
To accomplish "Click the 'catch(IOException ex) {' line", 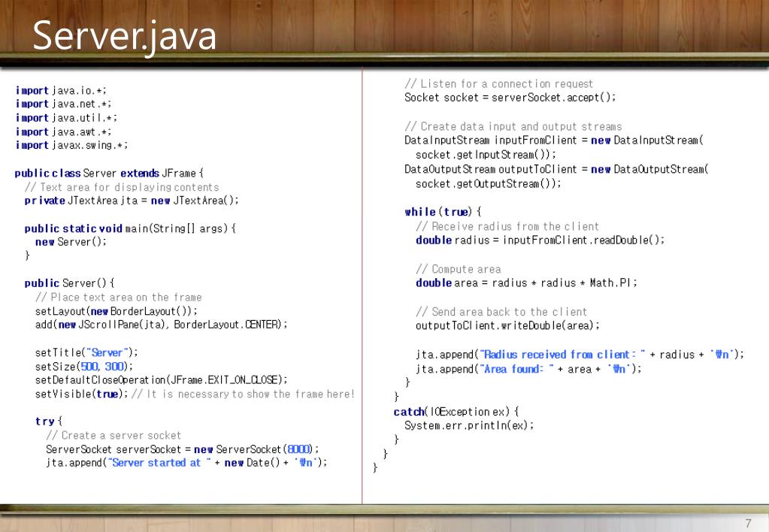I will [456, 412].
